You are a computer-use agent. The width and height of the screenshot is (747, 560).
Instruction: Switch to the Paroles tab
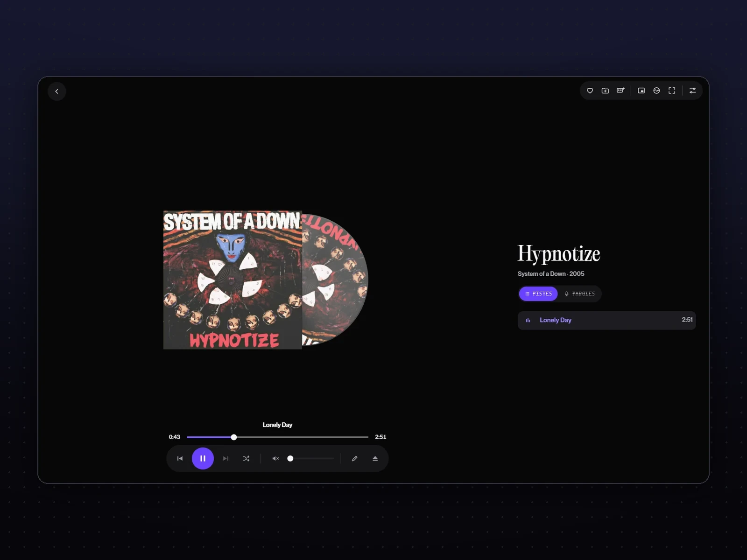point(579,294)
